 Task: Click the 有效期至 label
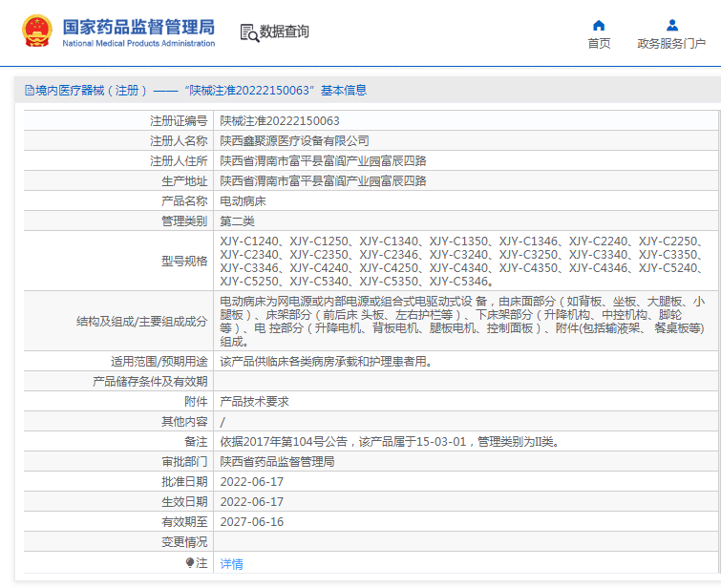pyautogui.click(x=184, y=522)
